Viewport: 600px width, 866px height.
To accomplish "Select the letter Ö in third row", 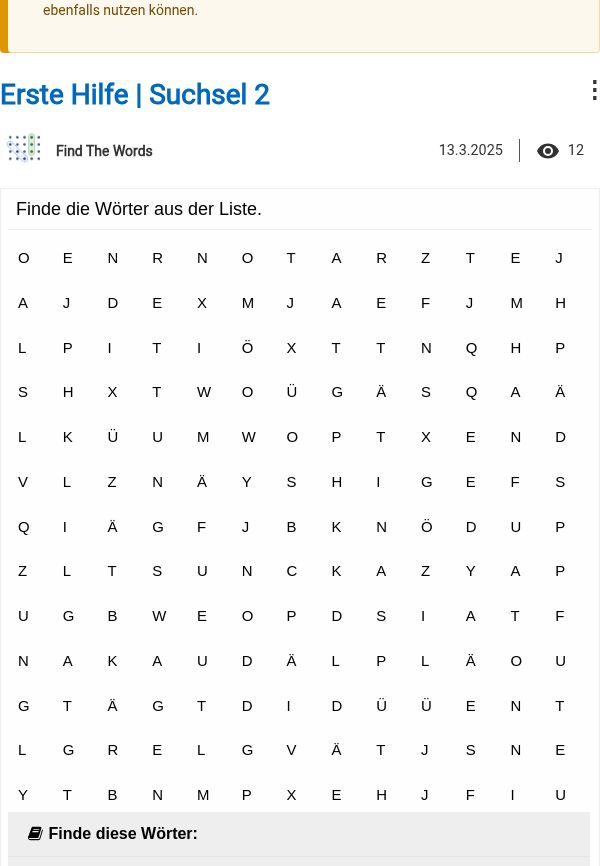I will 248,348.
